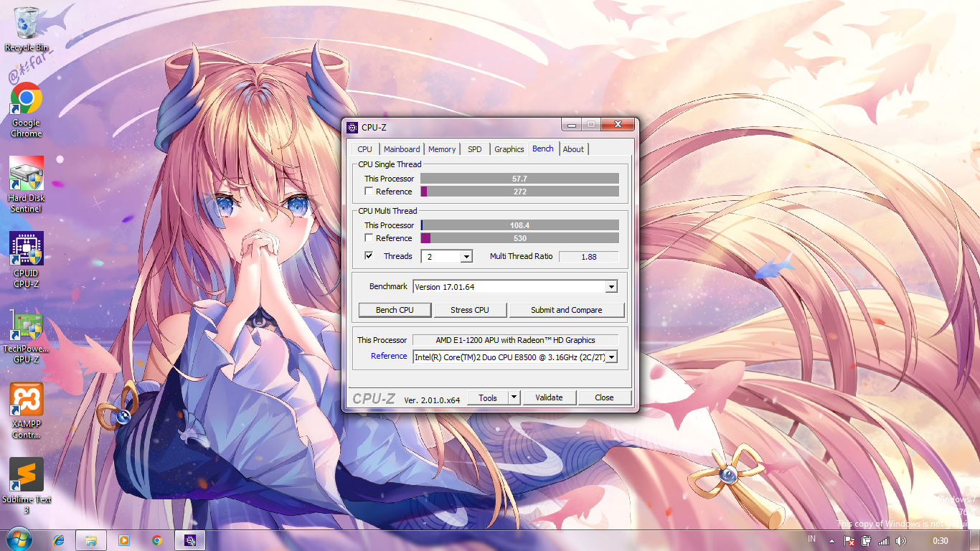
Task: Switch to the SPD tab
Action: coord(475,149)
